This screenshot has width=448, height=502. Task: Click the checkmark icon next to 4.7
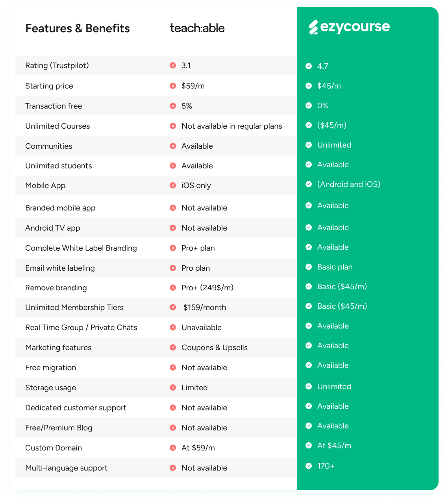(x=309, y=66)
